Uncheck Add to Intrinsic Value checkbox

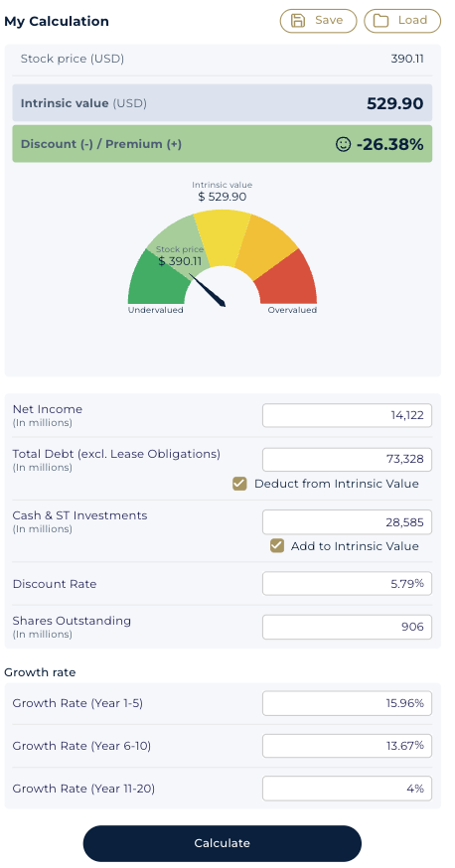tap(277, 546)
